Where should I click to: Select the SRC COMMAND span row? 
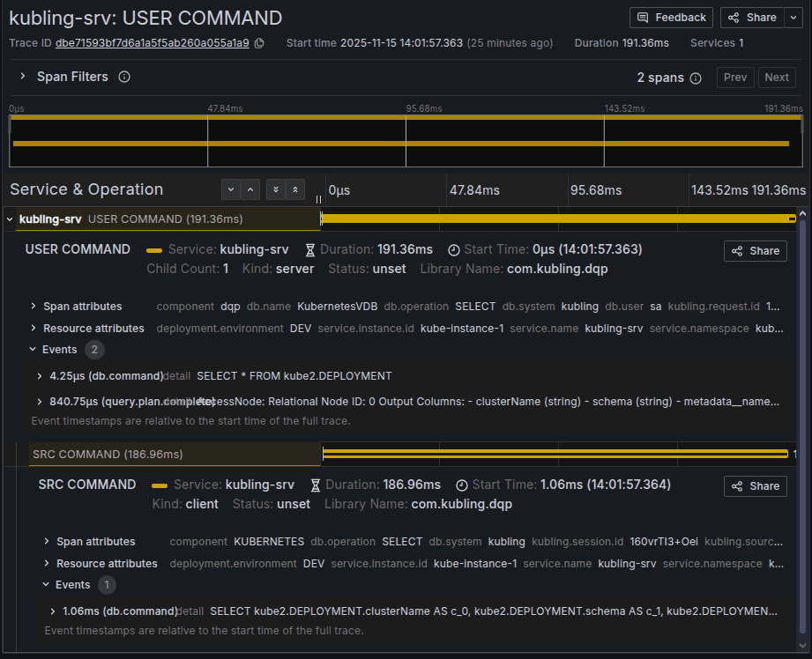(106, 455)
